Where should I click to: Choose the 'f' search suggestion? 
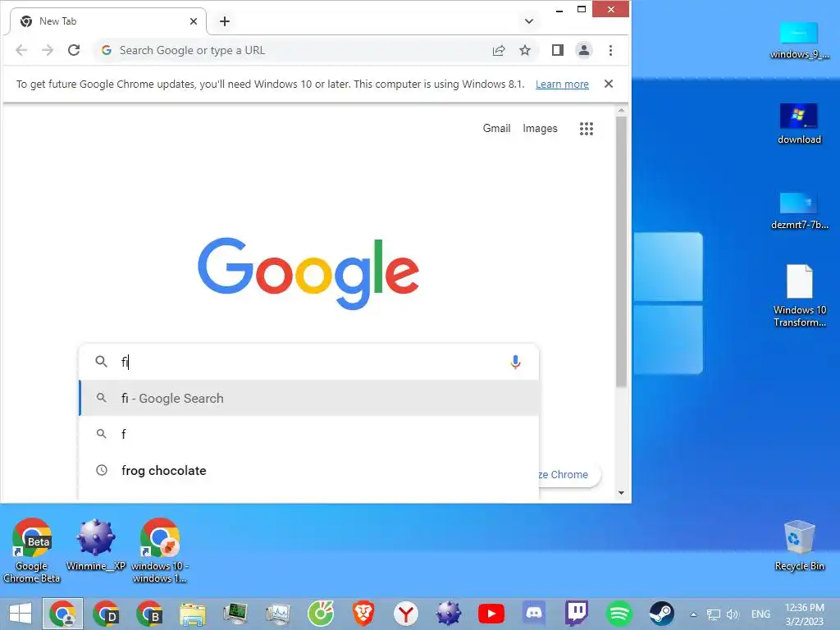click(309, 434)
